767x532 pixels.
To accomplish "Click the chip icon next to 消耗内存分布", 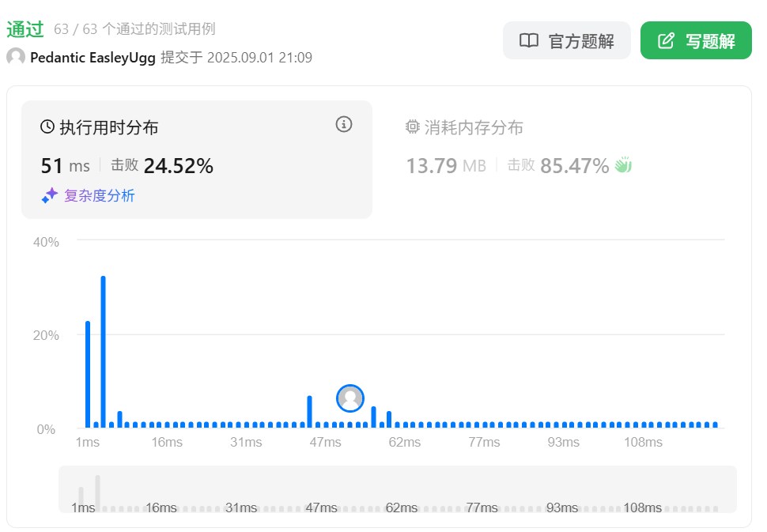I will [x=412, y=127].
